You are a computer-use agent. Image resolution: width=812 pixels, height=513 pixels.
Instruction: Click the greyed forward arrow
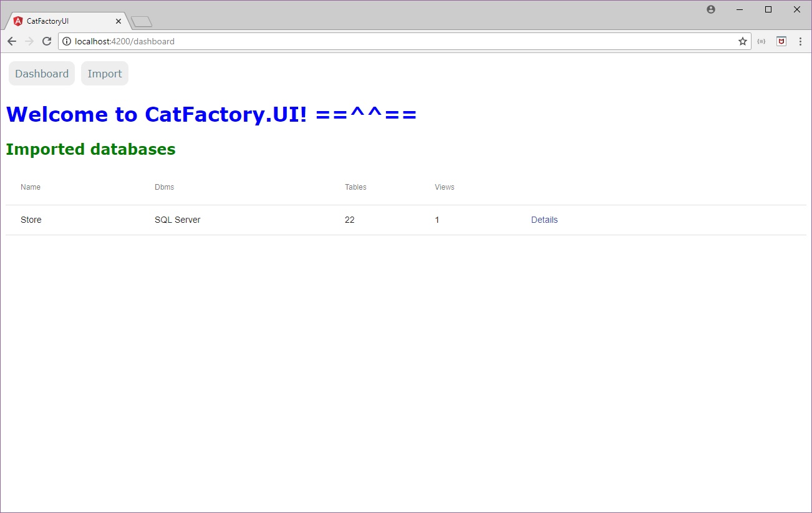[x=29, y=41]
